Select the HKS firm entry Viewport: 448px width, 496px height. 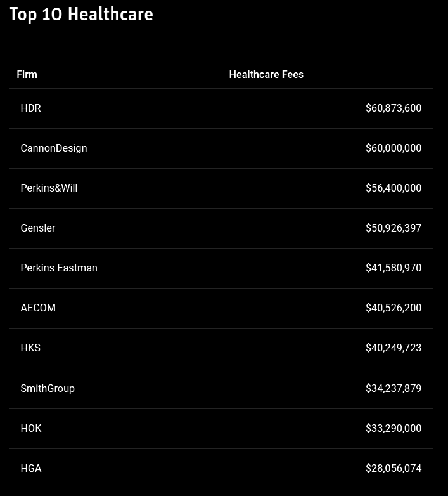click(30, 348)
